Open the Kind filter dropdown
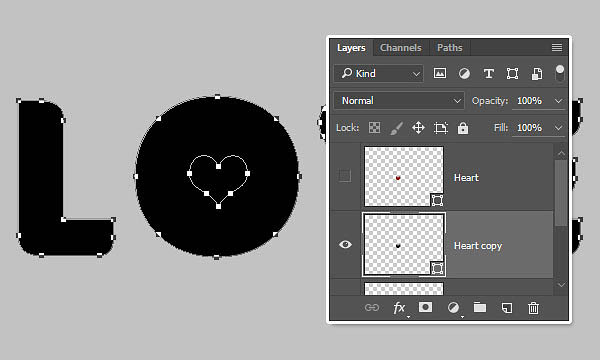Screen dimensions: 600x360 [379, 73]
